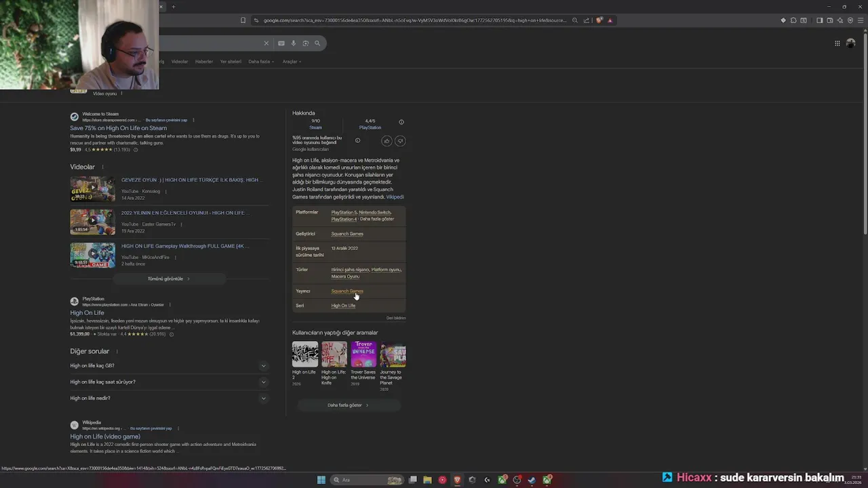The height and width of the screenshot is (488, 868).
Task: Click 'Birinci şahıs nişancı' genre link
Action: pyautogui.click(x=350, y=270)
